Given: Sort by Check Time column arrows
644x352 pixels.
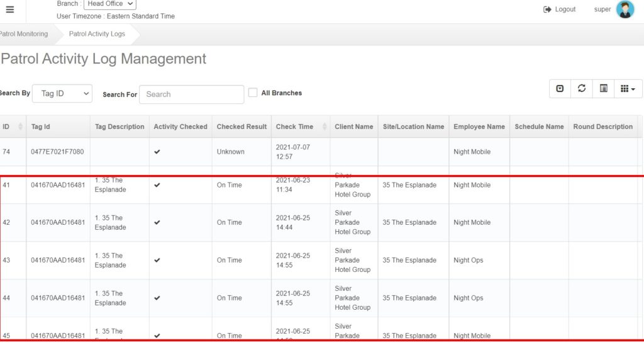Looking at the screenshot, I should click(x=325, y=127).
